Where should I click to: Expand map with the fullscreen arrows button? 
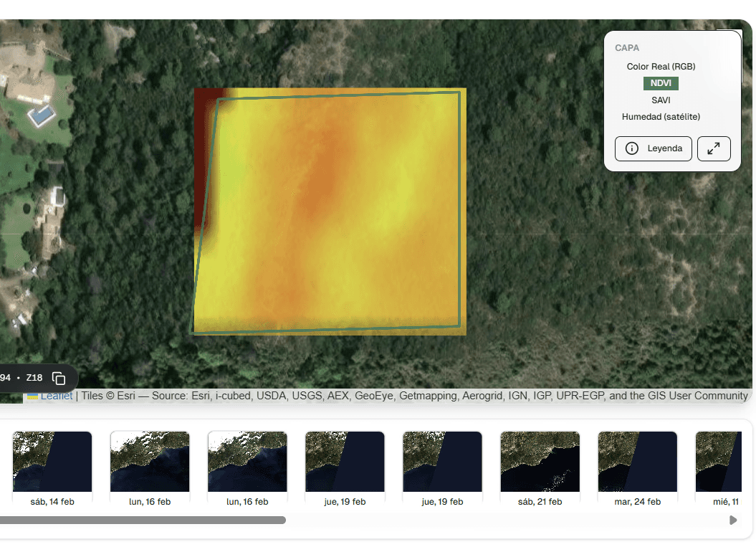coord(714,148)
